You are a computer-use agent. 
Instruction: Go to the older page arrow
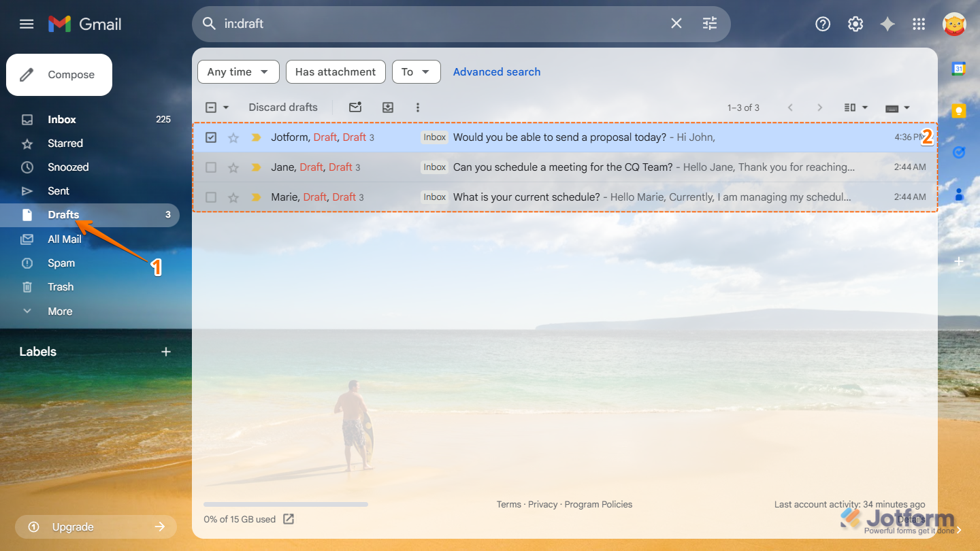tap(820, 107)
